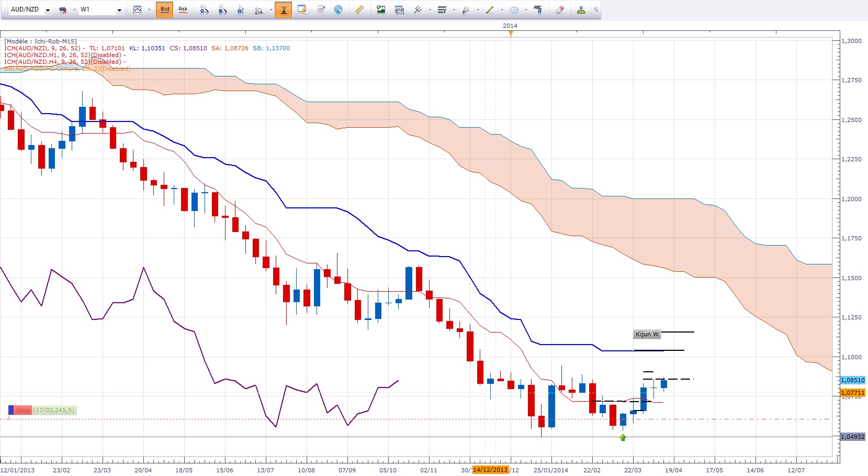This screenshot has width=868, height=476.
Task: Click the orange 2014 timeline marker
Action: click(x=511, y=34)
